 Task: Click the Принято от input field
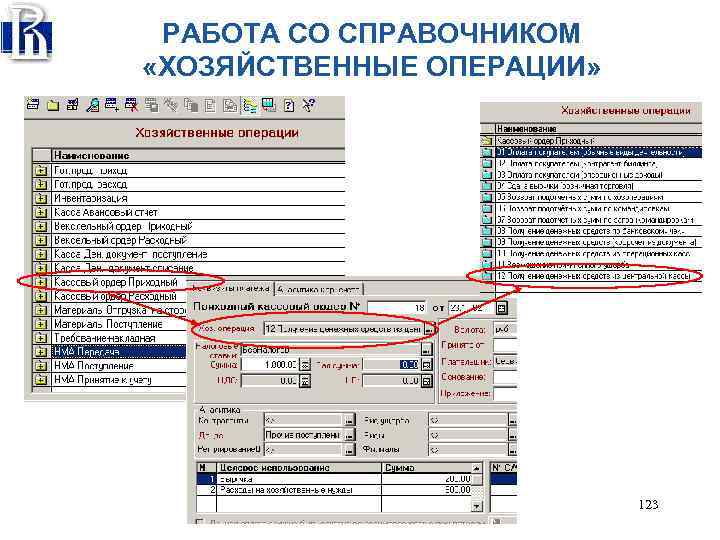(x=505, y=345)
